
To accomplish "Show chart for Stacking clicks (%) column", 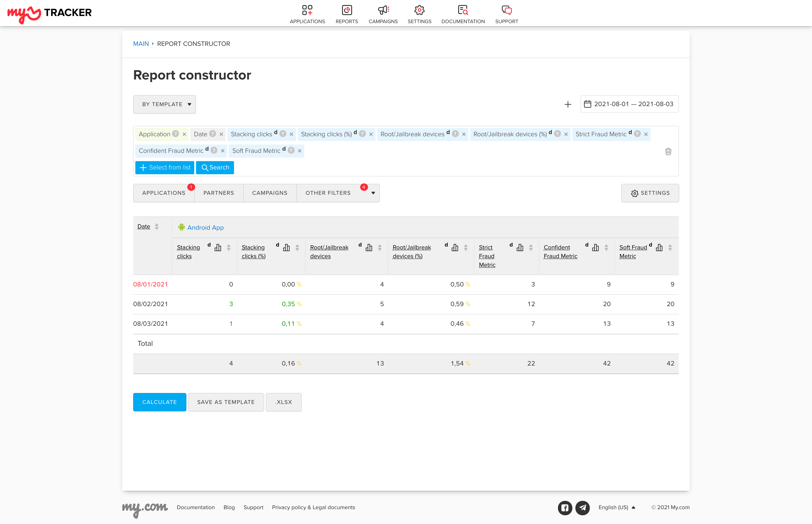I will (286, 248).
